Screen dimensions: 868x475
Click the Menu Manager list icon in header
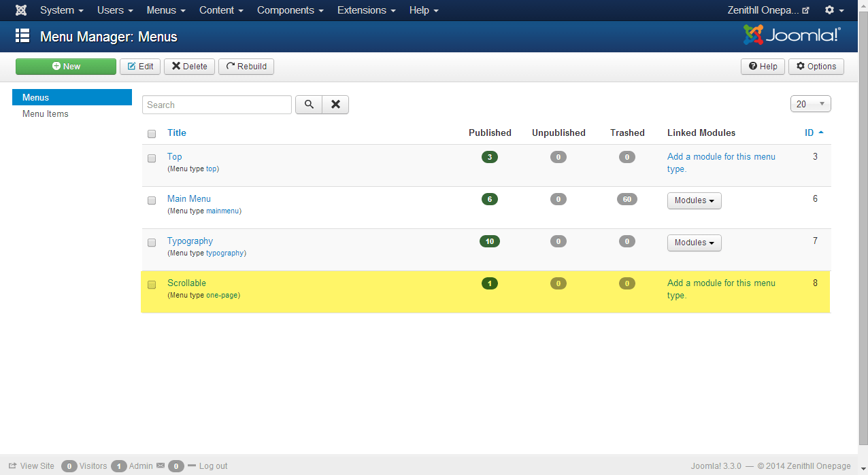click(22, 36)
